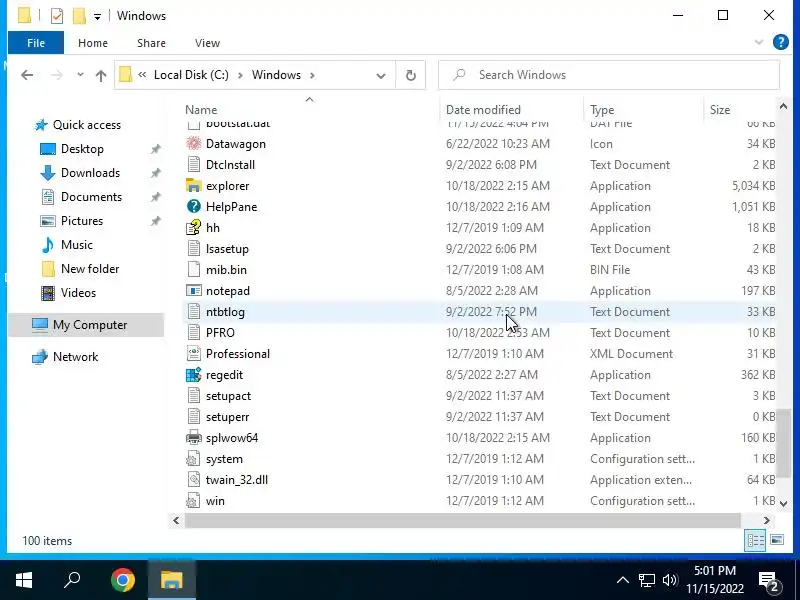
Task: Open Pictures in Quick access
Action: [82, 221]
